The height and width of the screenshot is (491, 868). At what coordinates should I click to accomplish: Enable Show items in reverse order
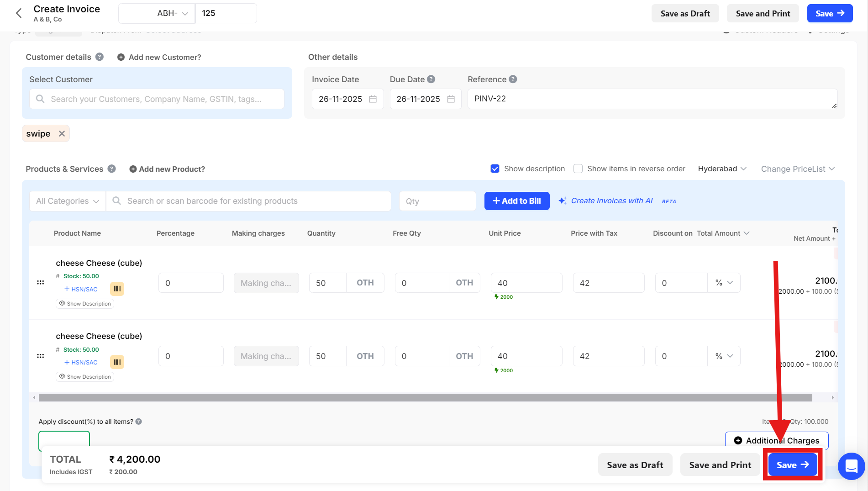[578, 169]
